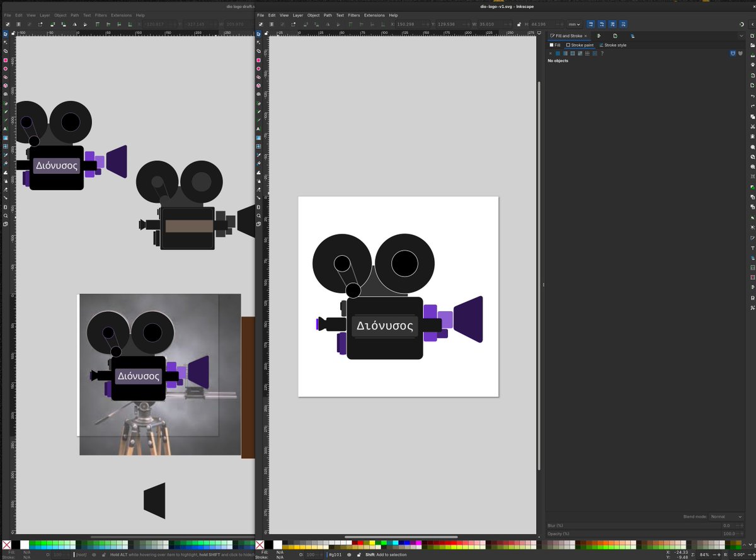The image size is (756, 560).
Task: Open the File menu in right window
Action: pyautogui.click(x=261, y=15)
